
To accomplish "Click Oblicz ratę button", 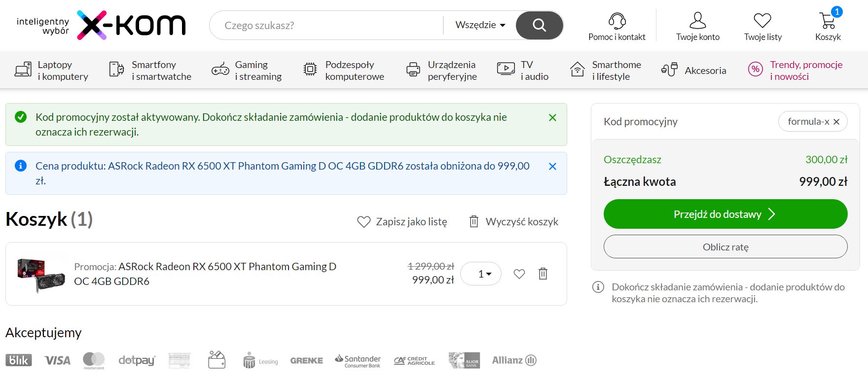I will 725,246.
